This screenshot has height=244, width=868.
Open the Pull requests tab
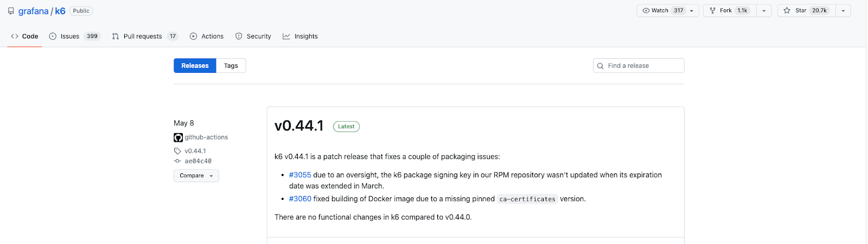click(145, 36)
